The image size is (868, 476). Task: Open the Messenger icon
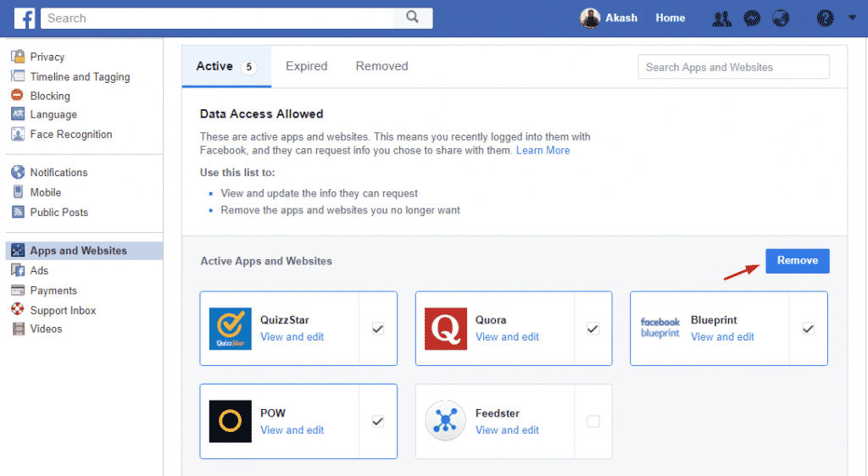click(x=751, y=18)
